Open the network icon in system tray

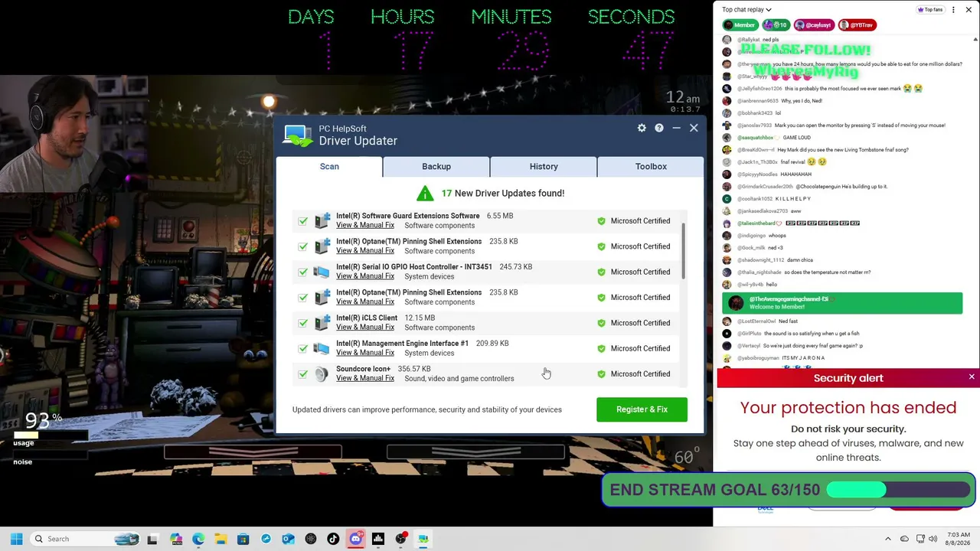[x=920, y=539]
